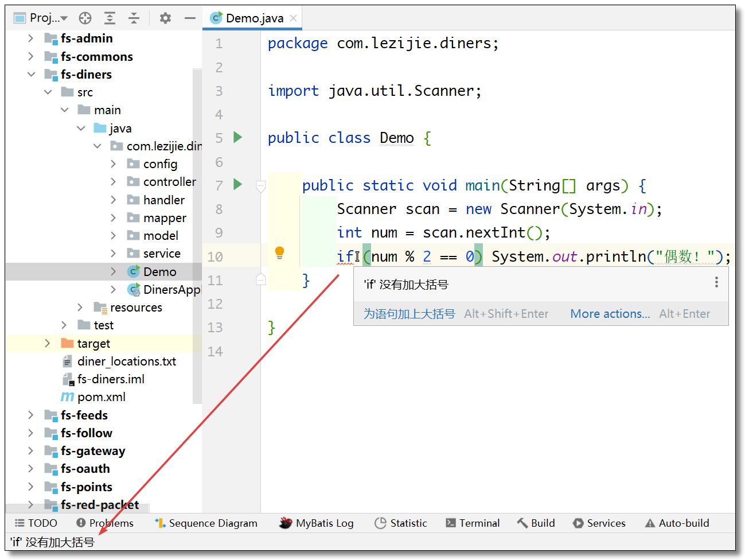745x560 pixels.
Task: Click the More actions... link
Action: tap(610, 314)
